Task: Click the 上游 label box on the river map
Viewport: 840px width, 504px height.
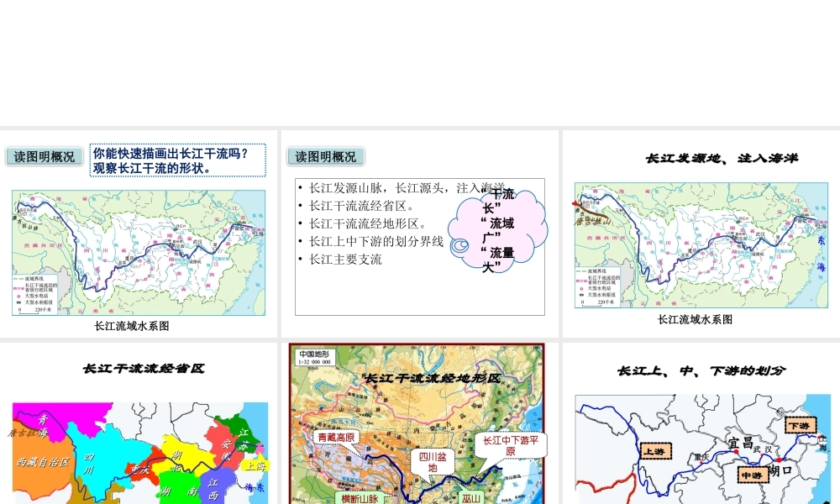Action: point(654,451)
